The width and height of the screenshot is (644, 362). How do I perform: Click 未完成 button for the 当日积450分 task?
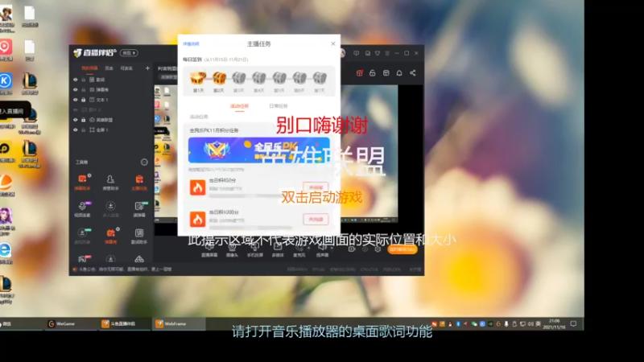[x=316, y=187]
